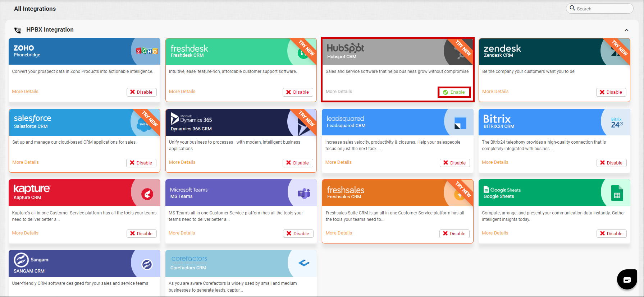Screen dimensions: 644x297
Task: Open the chat widget icon
Action: [x=627, y=279]
